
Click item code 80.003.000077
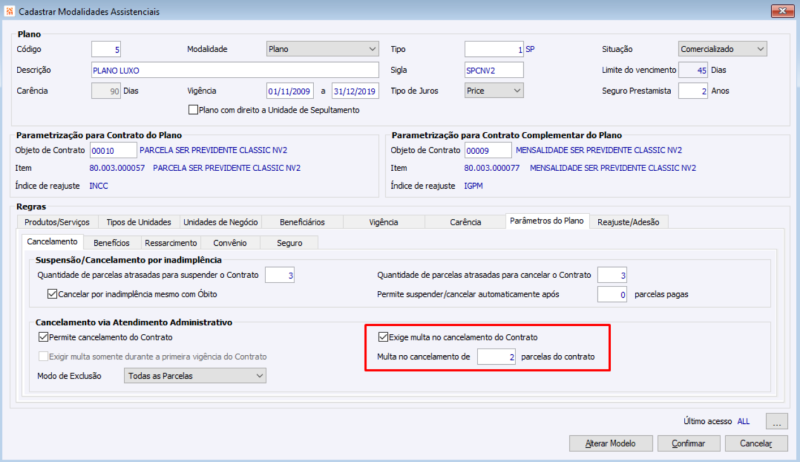(492, 168)
